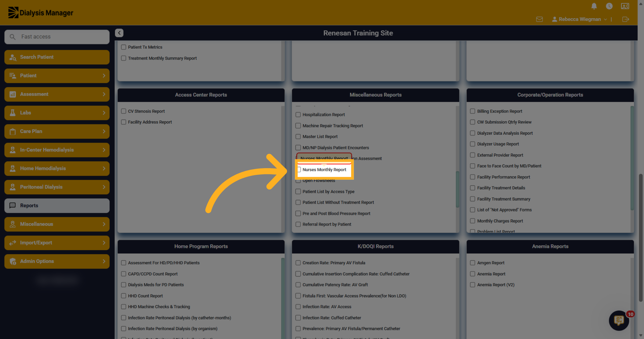Click the Dialysis Manager logo

click(x=41, y=13)
